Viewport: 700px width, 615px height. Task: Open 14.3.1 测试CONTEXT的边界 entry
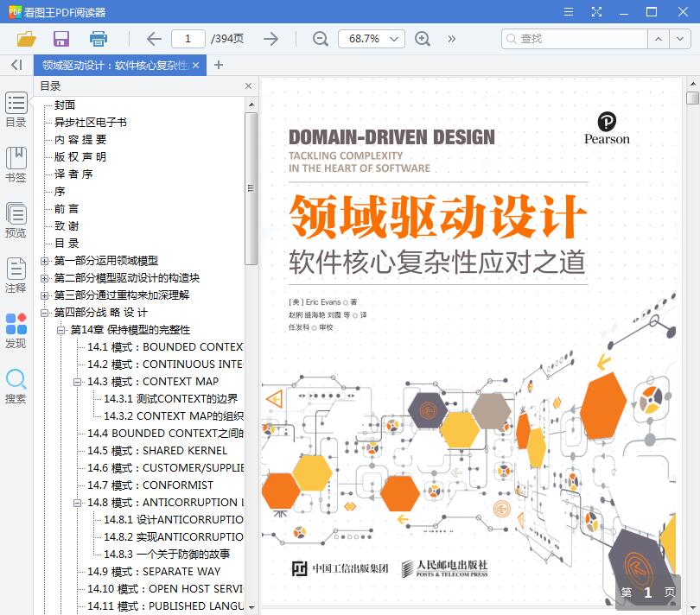(171, 399)
